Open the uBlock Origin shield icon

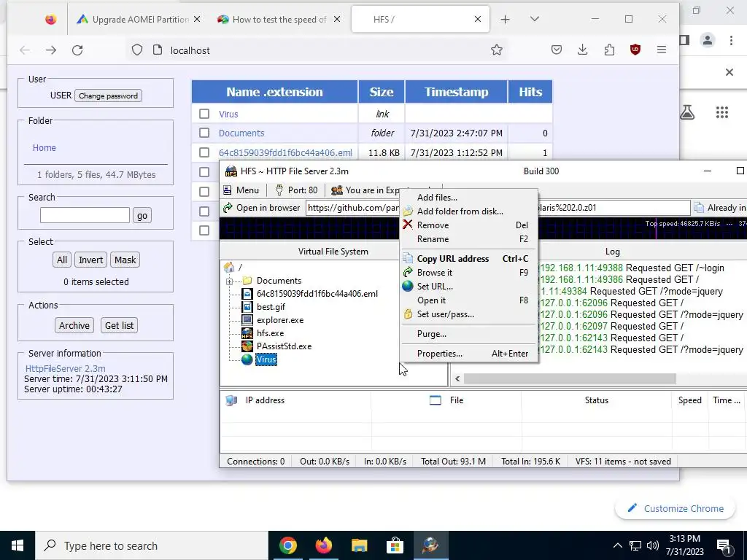635,50
